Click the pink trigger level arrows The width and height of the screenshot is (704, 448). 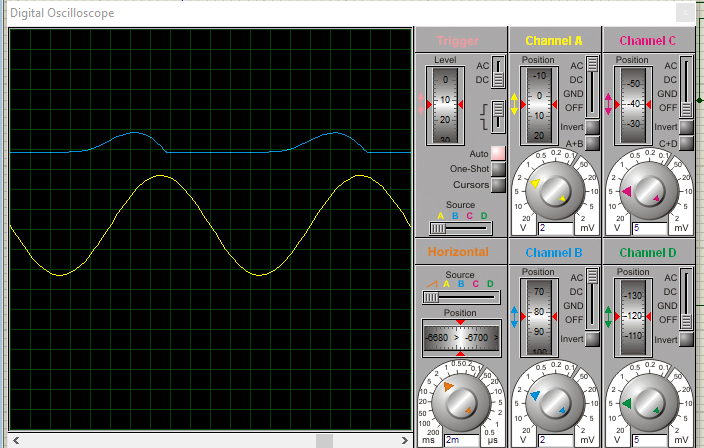pos(421,104)
